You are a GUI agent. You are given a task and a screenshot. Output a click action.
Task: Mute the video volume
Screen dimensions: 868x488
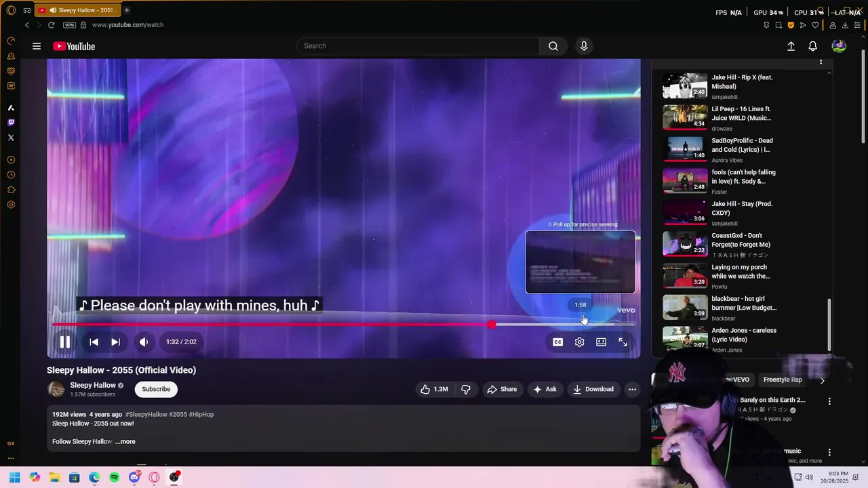coord(144,342)
